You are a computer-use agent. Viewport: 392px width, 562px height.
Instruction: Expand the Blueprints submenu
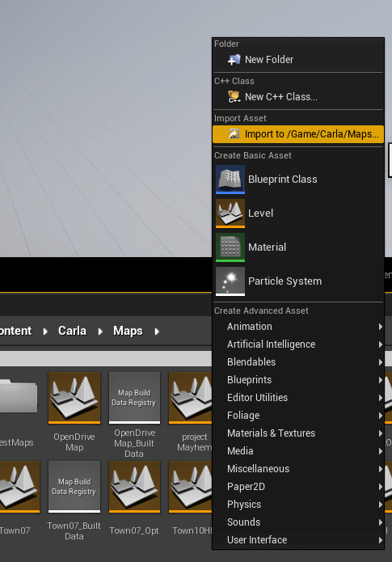click(298, 380)
